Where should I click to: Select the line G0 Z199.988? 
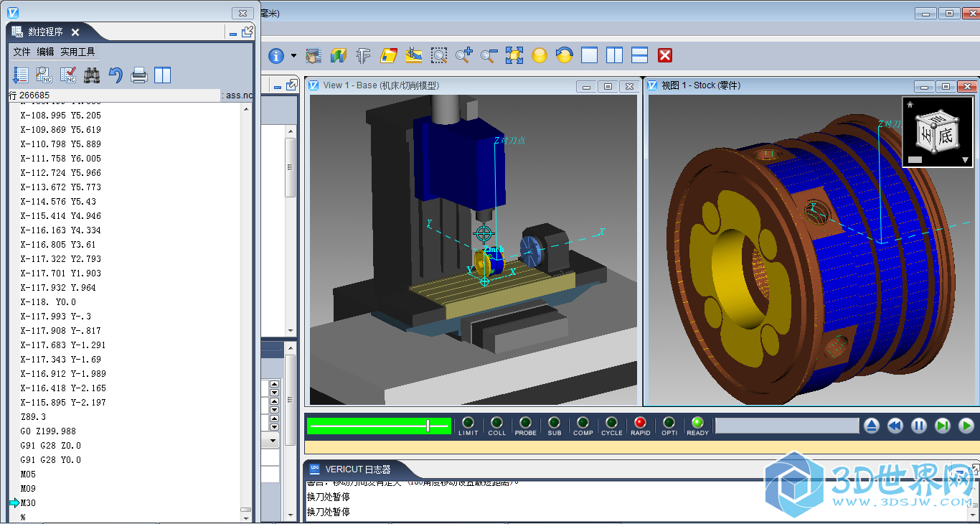pos(48,431)
